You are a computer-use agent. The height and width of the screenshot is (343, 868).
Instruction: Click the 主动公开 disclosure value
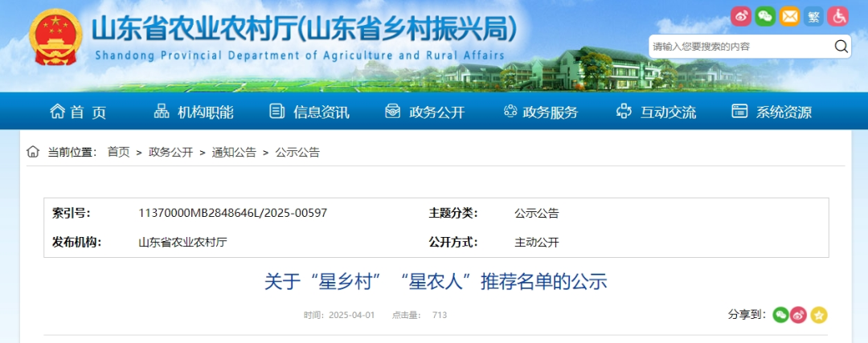pos(536,243)
